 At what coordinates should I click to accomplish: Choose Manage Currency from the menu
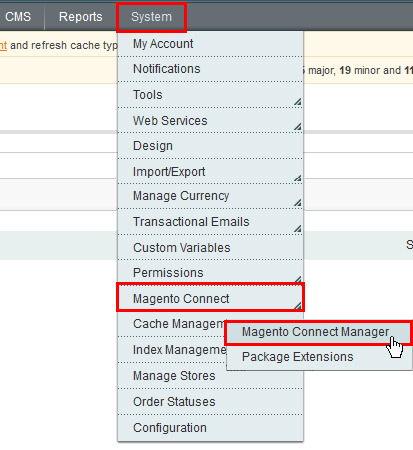pos(210,196)
